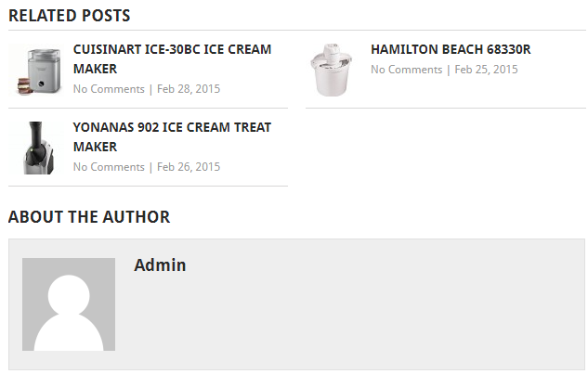Open the Admin author name link
Screen dimensions: 588x374
[160, 265]
